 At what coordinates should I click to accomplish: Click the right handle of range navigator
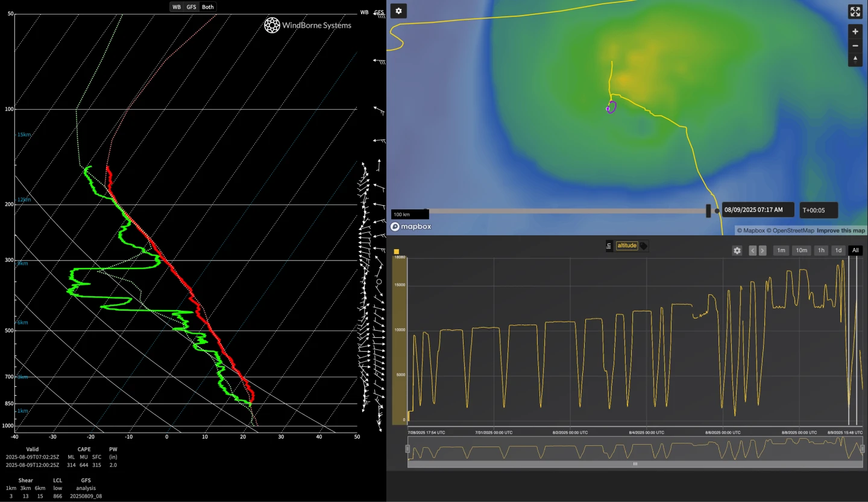pyautogui.click(x=863, y=449)
